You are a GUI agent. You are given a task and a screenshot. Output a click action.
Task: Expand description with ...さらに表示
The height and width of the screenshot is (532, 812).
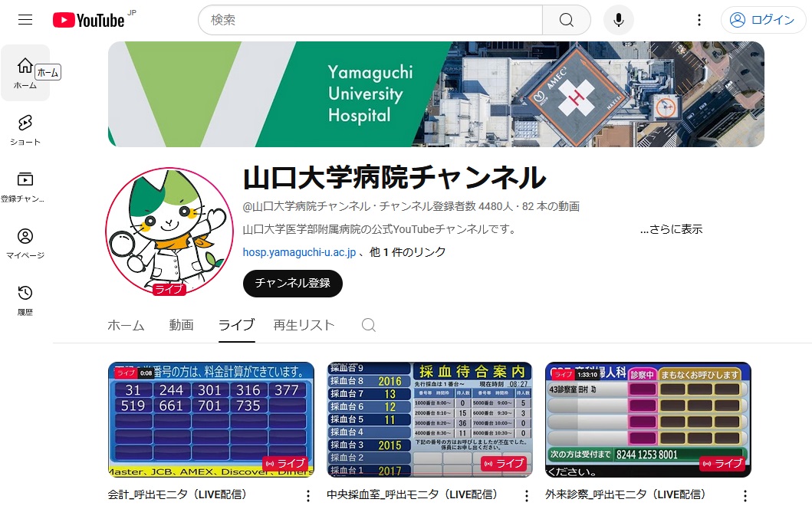coord(671,229)
